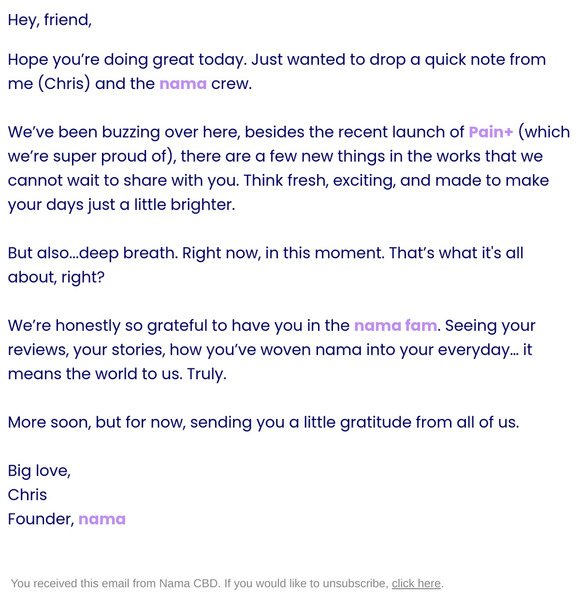Click "(Chris)" in the intro paragraph
This screenshot has height=594, width=580.
tap(64, 84)
